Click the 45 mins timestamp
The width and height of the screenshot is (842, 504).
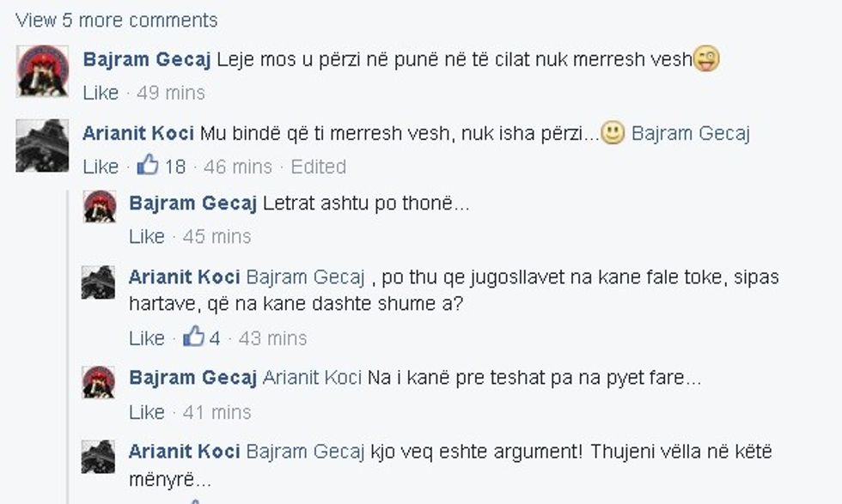click(x=217, y=236)
